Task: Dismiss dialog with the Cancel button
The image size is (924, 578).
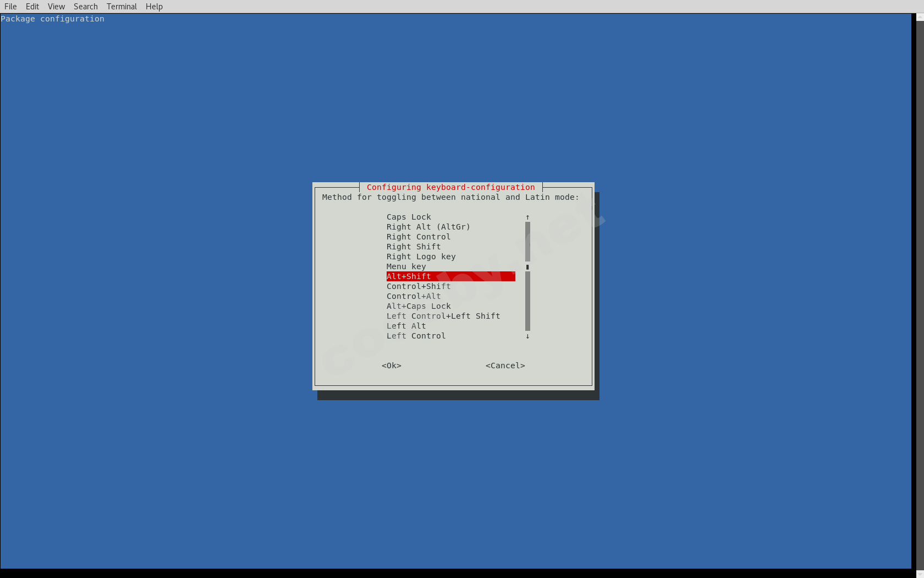Action: [x=505, y=366]
